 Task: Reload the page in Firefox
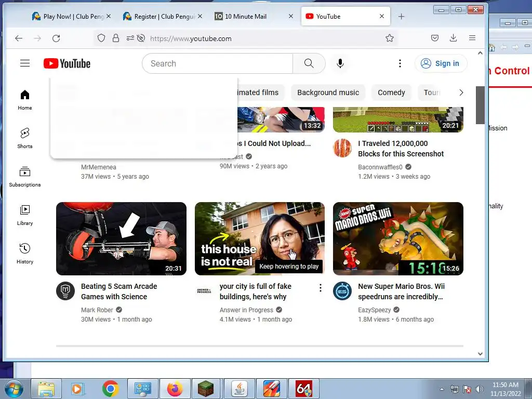(56, 38)
